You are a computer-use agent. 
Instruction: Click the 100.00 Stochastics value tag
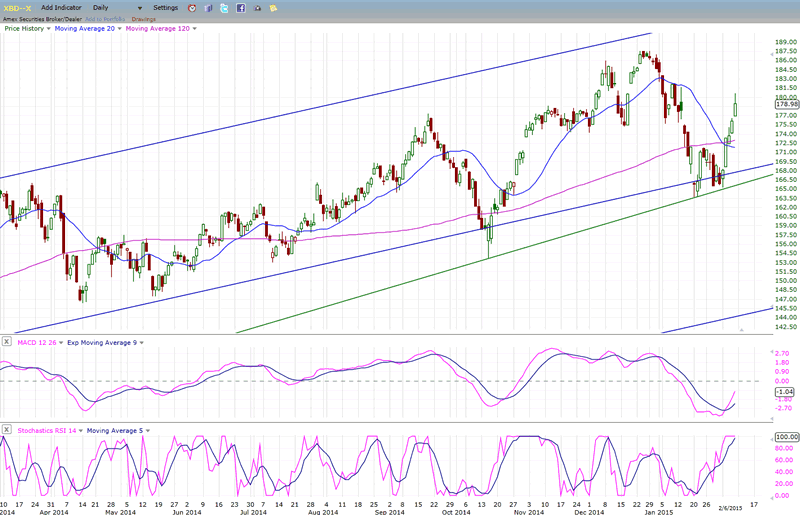pyautogui.click(x=787, y=437)
